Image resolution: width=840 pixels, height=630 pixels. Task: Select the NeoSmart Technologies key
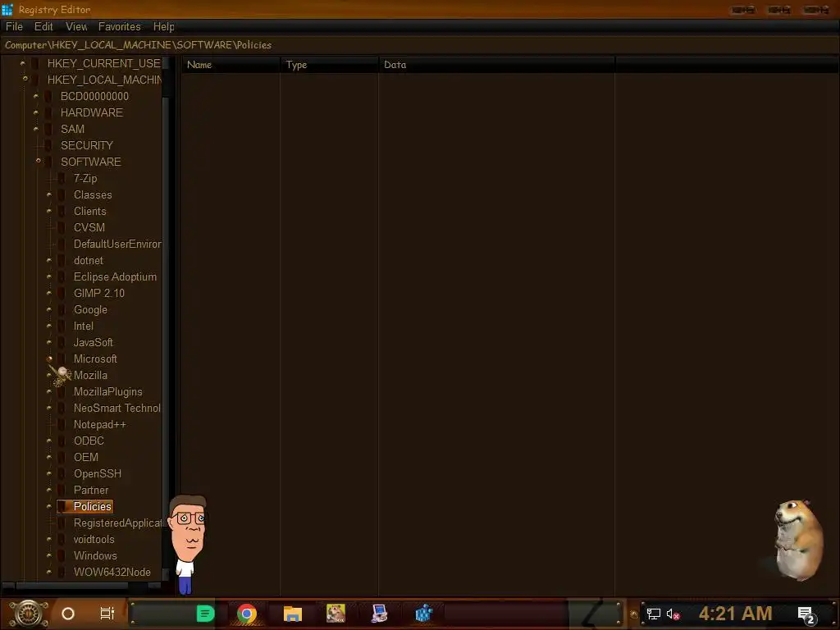[117, 409]
